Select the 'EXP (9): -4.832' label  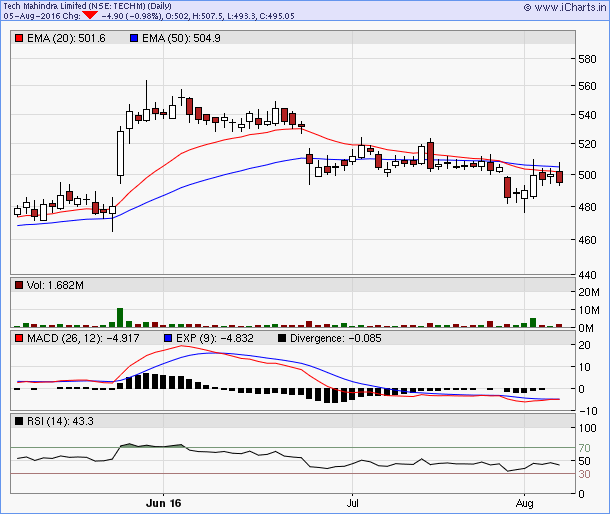[x=215, y=338]
